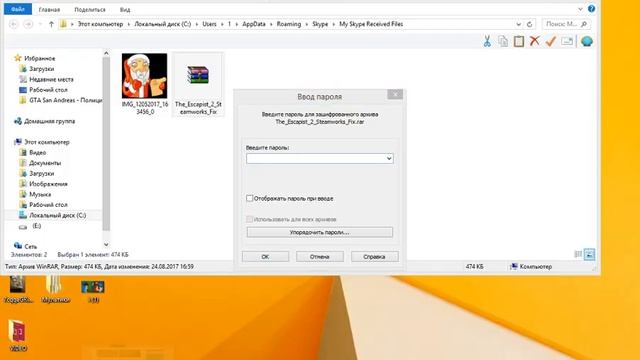640x360 pixels.
Task: Click the Rename toolbar icon
Action: pos(567,41)
